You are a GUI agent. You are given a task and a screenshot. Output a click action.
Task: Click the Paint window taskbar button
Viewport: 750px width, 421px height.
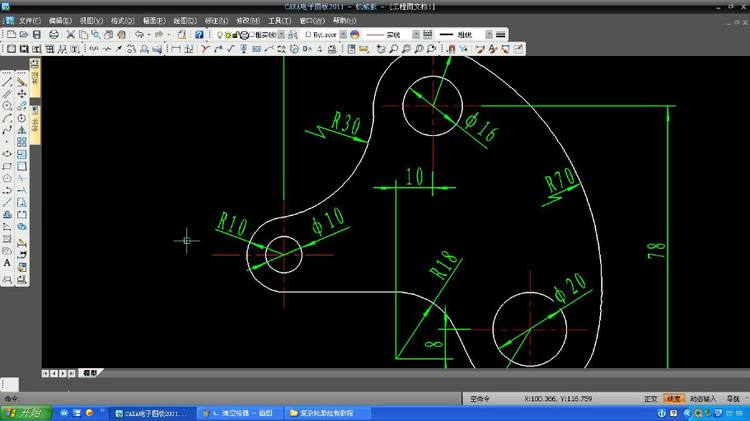[x=240, y=413]
